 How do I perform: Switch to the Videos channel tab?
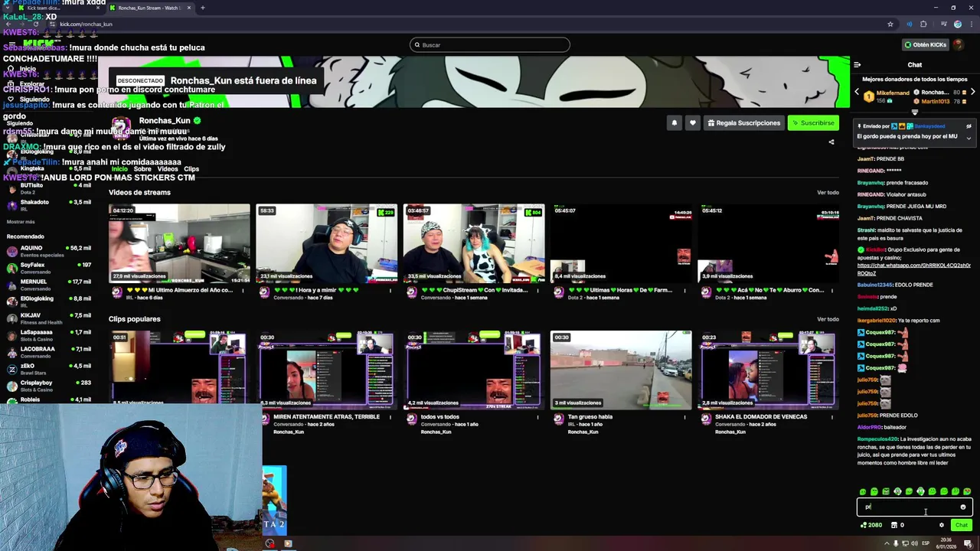click(x=168, y=169)
